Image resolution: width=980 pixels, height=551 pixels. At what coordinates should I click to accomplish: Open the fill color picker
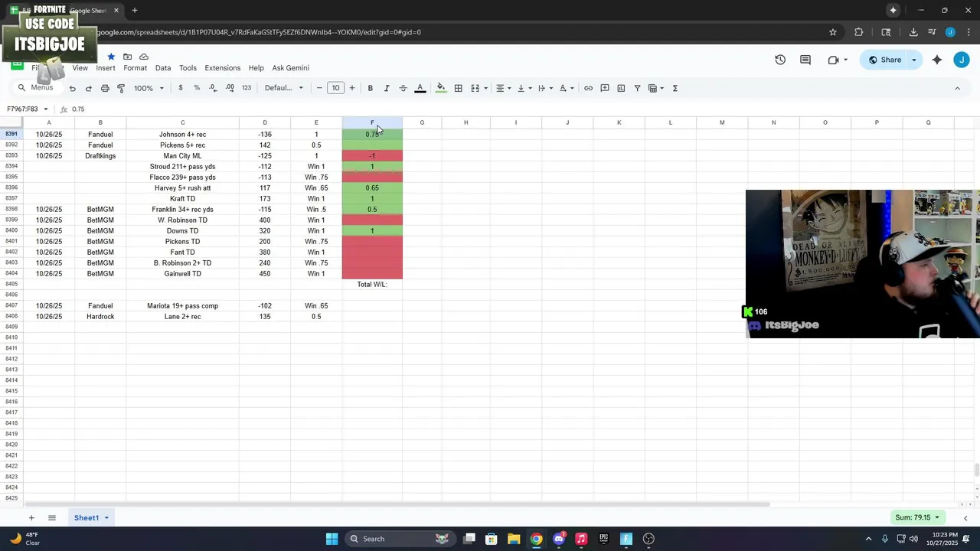[x=441, y=88]
